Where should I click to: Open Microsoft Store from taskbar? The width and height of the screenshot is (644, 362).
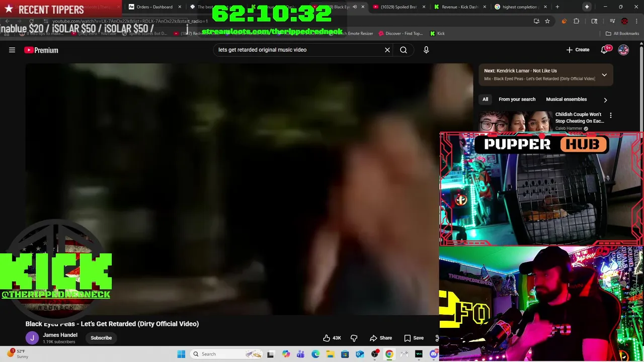pyautogui.click(x=345, y=354)
